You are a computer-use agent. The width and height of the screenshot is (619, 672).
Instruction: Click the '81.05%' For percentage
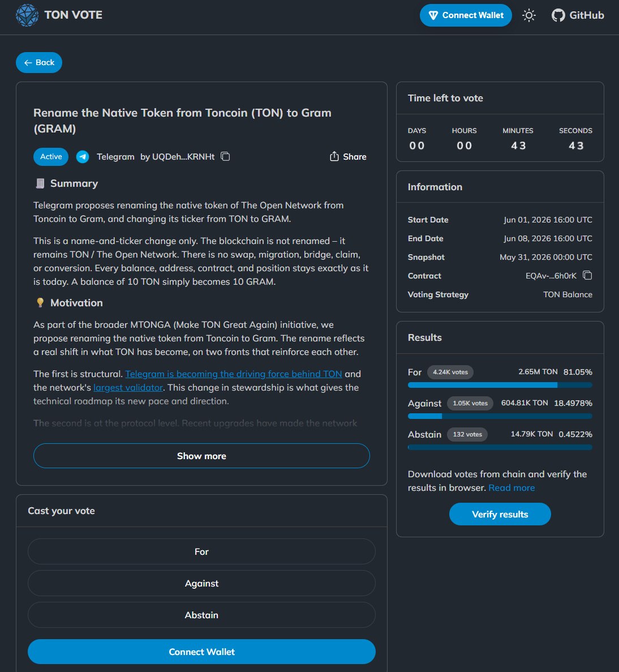pos(578,372)
